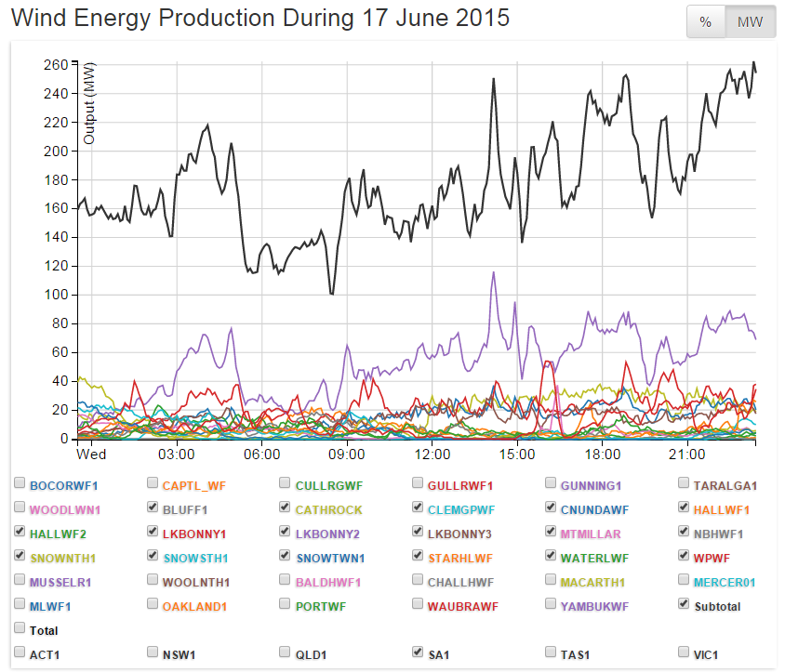
Task: Uncheck the Subtotal line
Action: tap(685, 605)
